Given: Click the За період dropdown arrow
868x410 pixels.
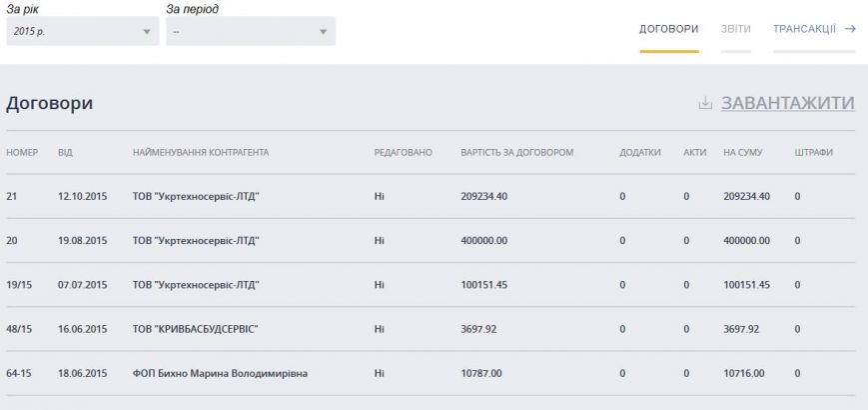Looking at the screenshot, I should pos(324,32).
